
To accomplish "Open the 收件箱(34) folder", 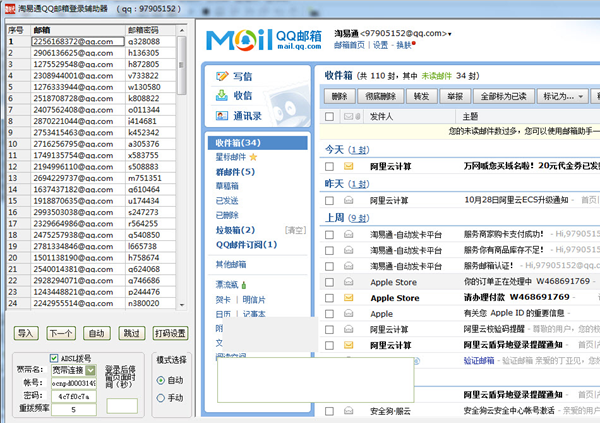I will [258, 143].
